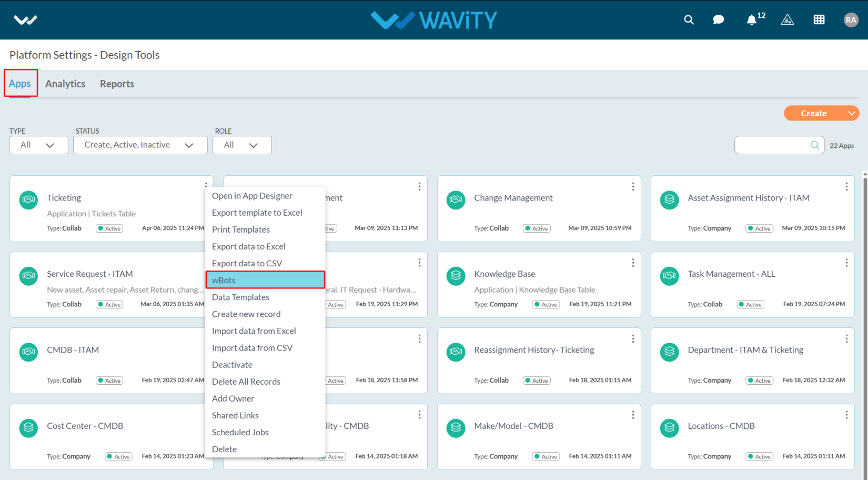
Task: Choose Delete All Records
Action: [265, 382]
